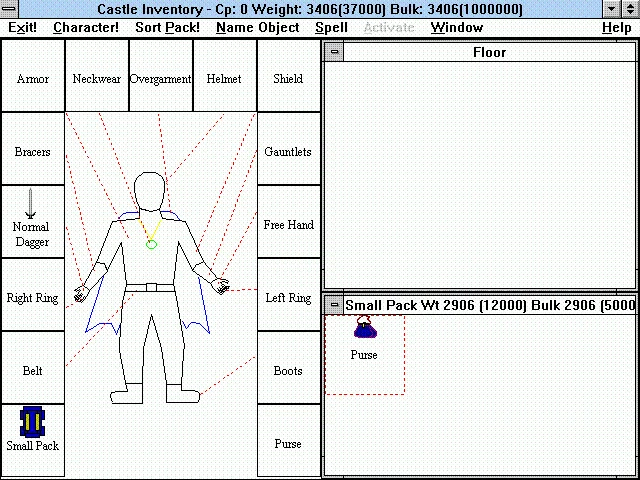
Task: Select the Free Hand slot
Action: click(x=288, y=222)
